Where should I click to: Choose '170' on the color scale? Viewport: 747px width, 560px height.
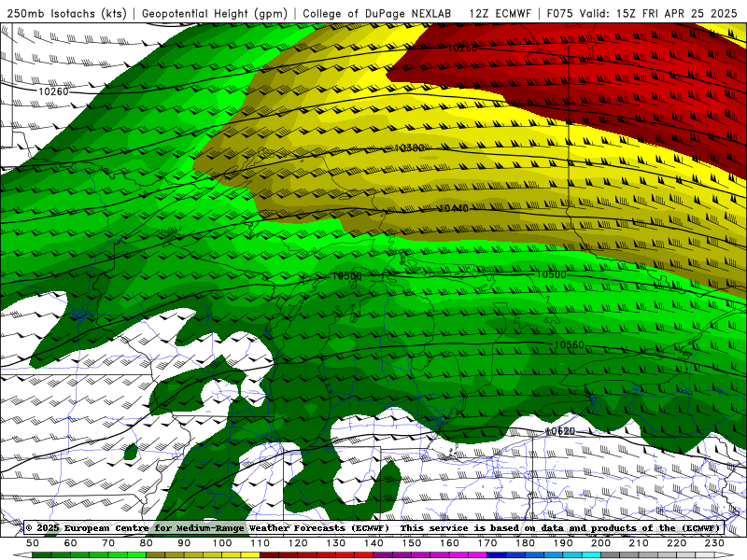pos(487,543)
